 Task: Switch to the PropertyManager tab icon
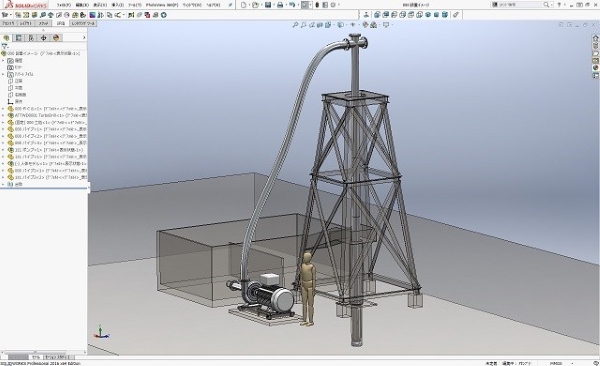click(18, 38)
